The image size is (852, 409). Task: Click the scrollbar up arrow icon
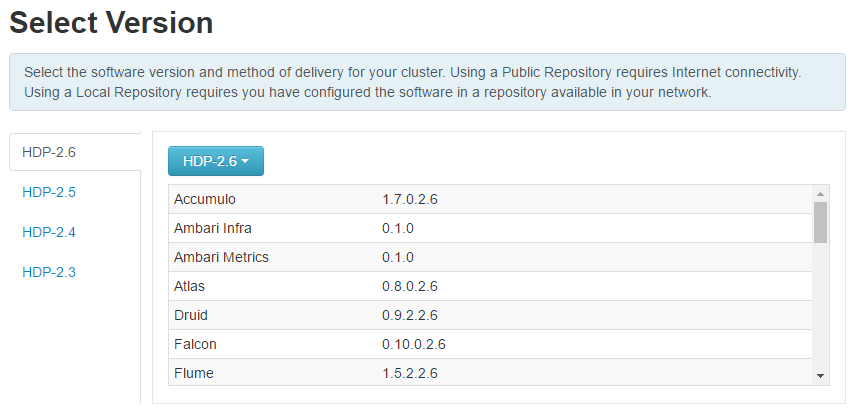tap(820, 194)
